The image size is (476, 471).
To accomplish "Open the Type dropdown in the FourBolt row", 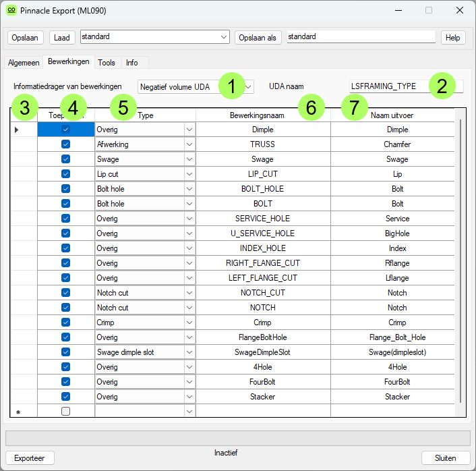I will (x=189, y=382).
